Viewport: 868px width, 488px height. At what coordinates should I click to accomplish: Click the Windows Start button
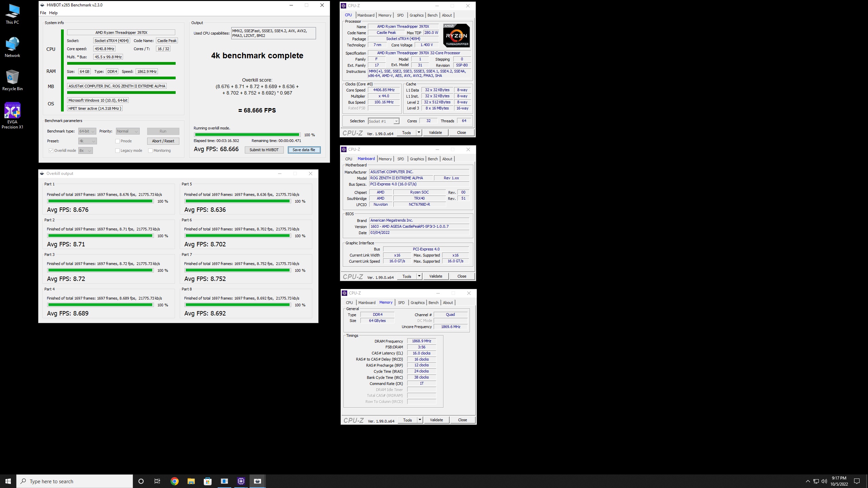(8, 481)
